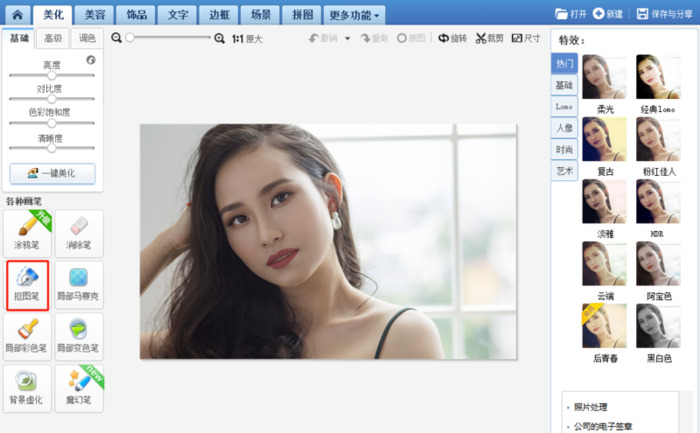The width and height of the screenshot is (700, 433).
Task: Apply the 经典lomo effect thumbnail
Action: coord(658,77)
